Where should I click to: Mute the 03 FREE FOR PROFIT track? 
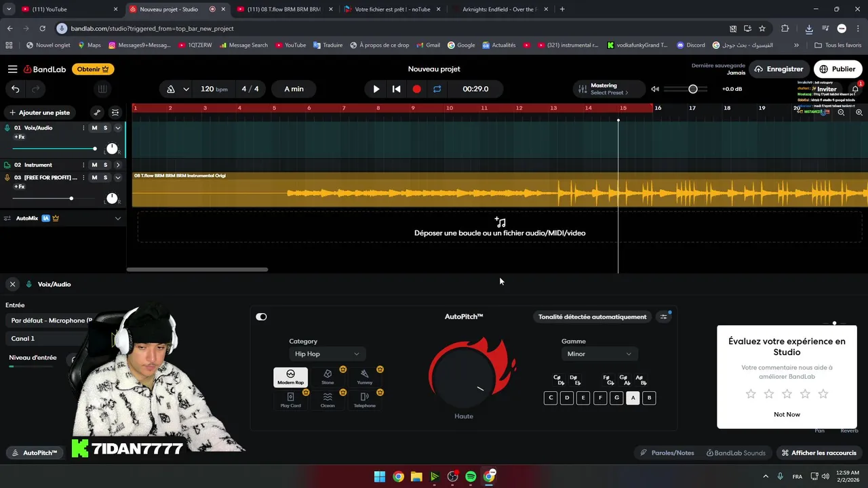click(x=94, y=178)
